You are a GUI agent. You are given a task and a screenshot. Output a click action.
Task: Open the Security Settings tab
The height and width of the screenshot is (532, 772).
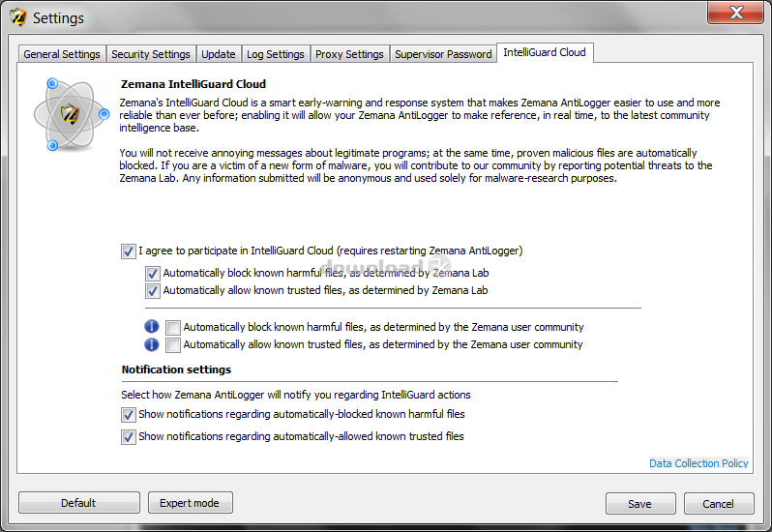[151, 54]
